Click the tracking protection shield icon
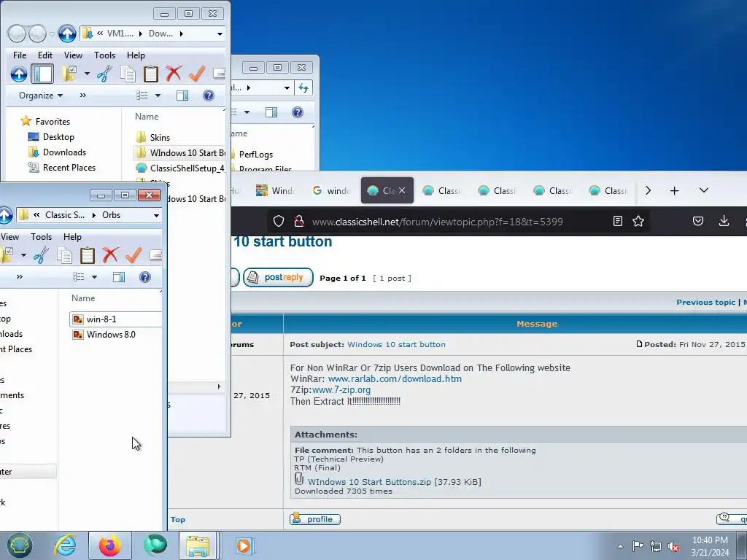 point(279,222)
